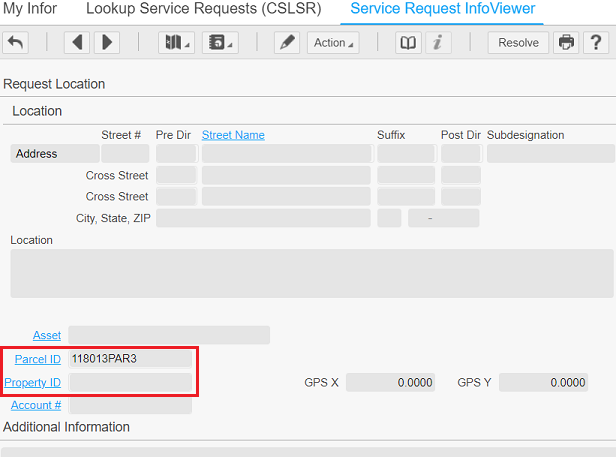Switch to My Infor tab
616x457 pixels.
[30, 9]
